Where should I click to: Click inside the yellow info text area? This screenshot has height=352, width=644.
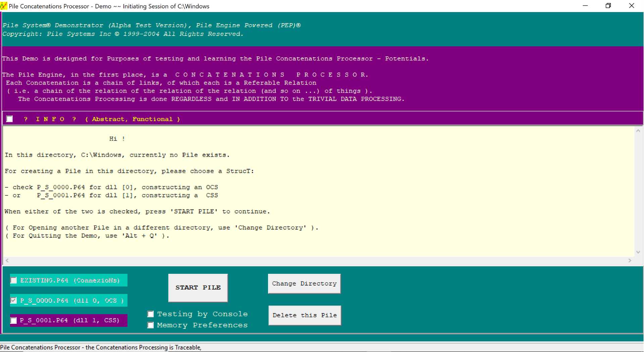coord(319,191)
